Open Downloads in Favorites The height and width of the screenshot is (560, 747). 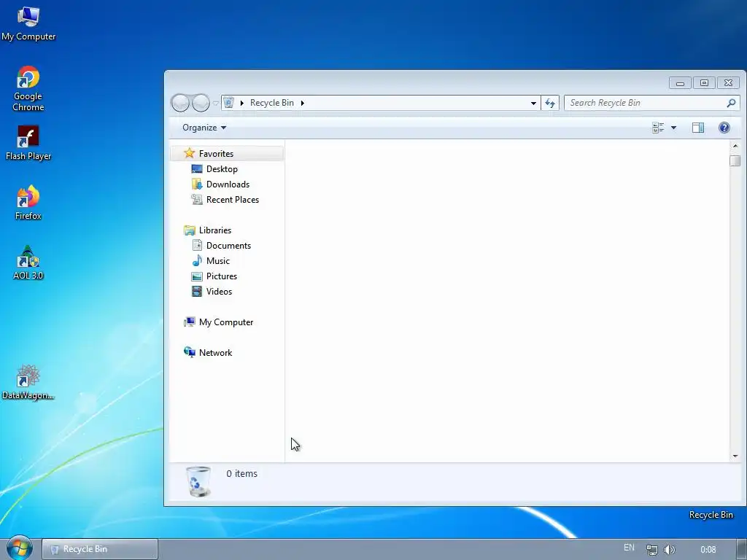coord(228,184)
